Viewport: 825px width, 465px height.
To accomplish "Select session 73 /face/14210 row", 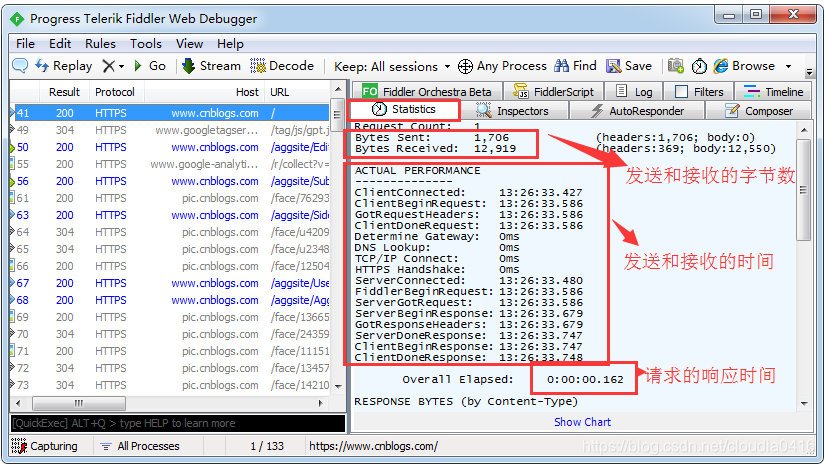I will [x=169, y=385].
